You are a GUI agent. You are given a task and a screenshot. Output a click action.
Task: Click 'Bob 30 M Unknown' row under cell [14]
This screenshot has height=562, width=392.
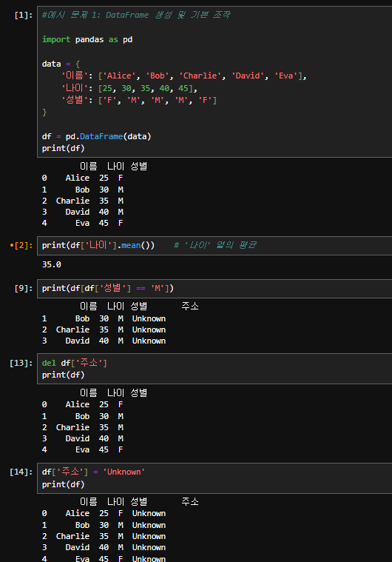104,526
